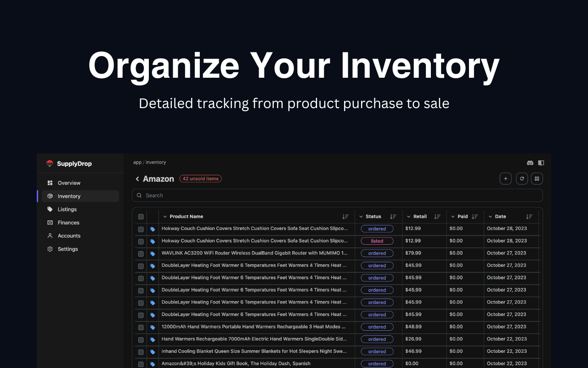Click the tag icon on the Holiday Kids Gift Book row
588x368 pixels.
pyautogui.click(x=153, y=364)
